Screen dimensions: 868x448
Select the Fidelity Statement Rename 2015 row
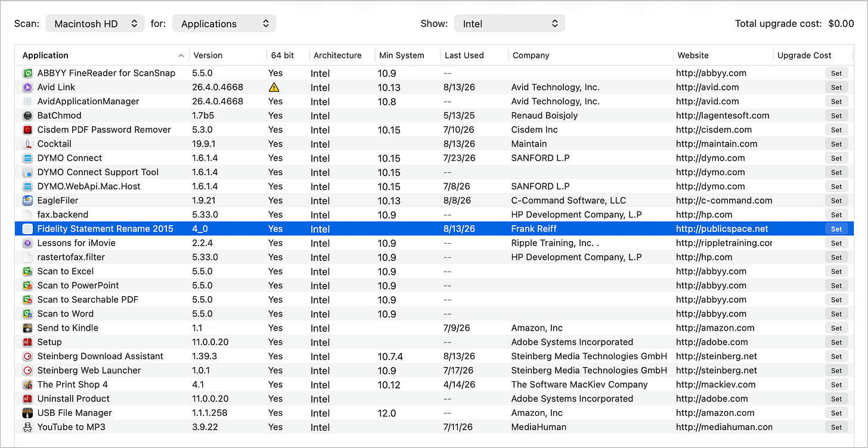[434, 229]
